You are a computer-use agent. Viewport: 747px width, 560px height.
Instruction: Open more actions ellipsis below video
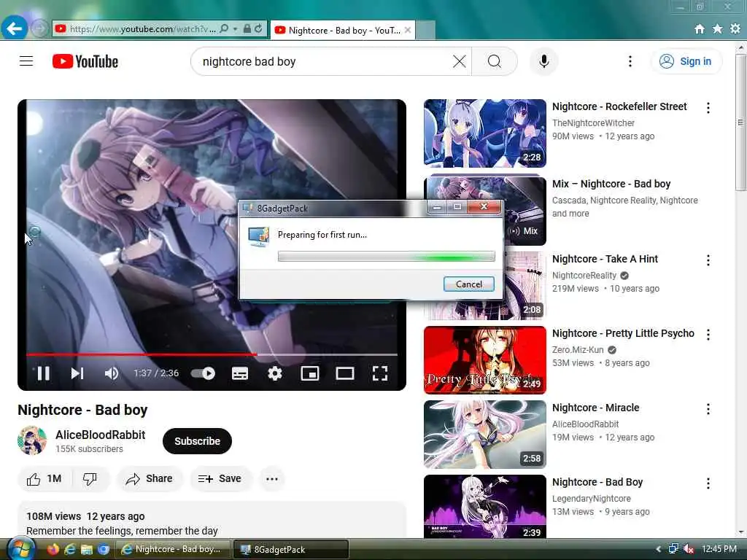(x=272, y=478)
